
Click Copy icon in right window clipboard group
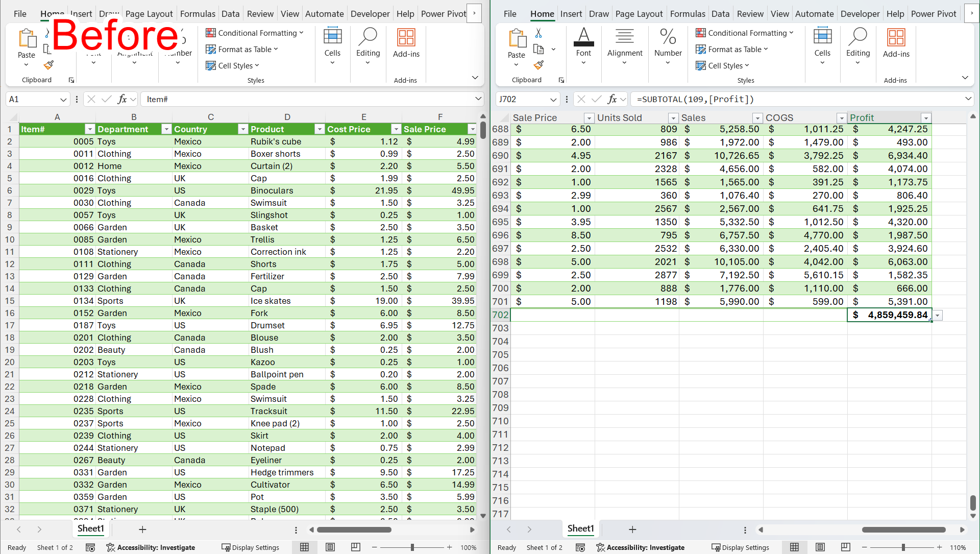pos(538,50)
